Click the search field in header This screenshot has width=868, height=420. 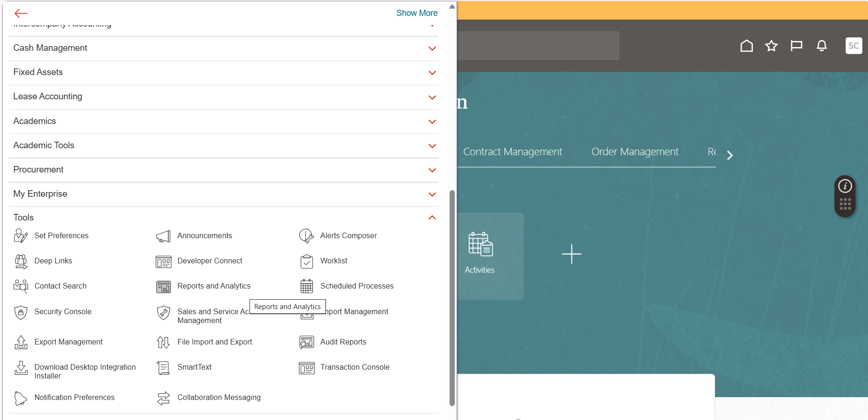[538, 46]
